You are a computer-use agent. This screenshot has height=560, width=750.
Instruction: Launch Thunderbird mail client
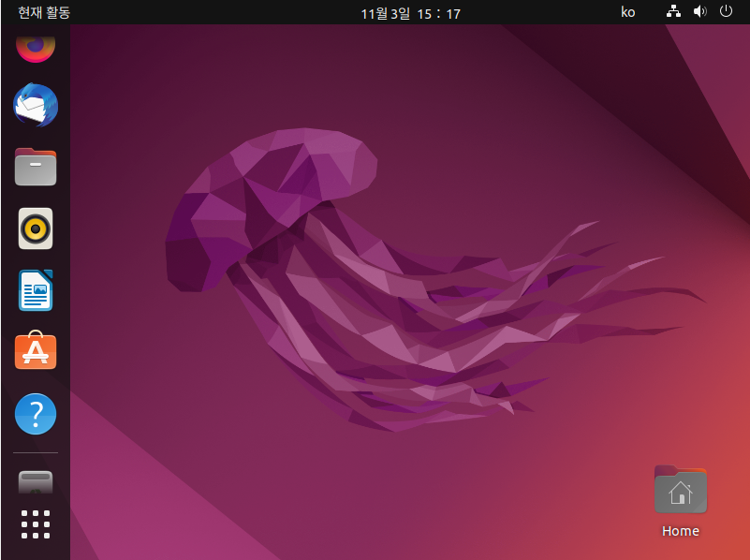[x=36, y=105]
